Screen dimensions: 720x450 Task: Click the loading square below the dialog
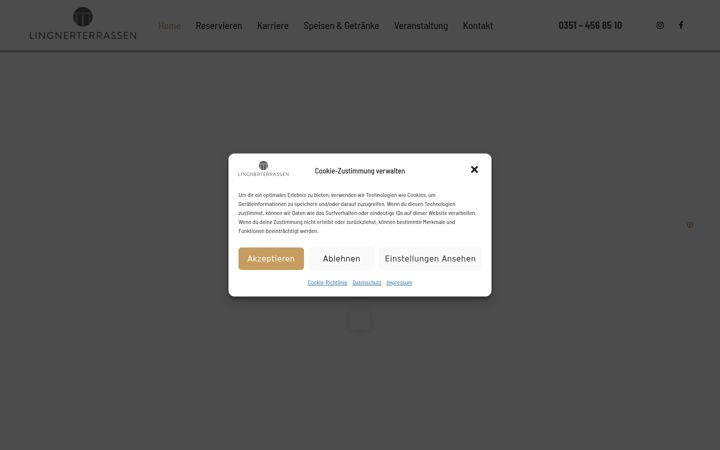[360, 320]
